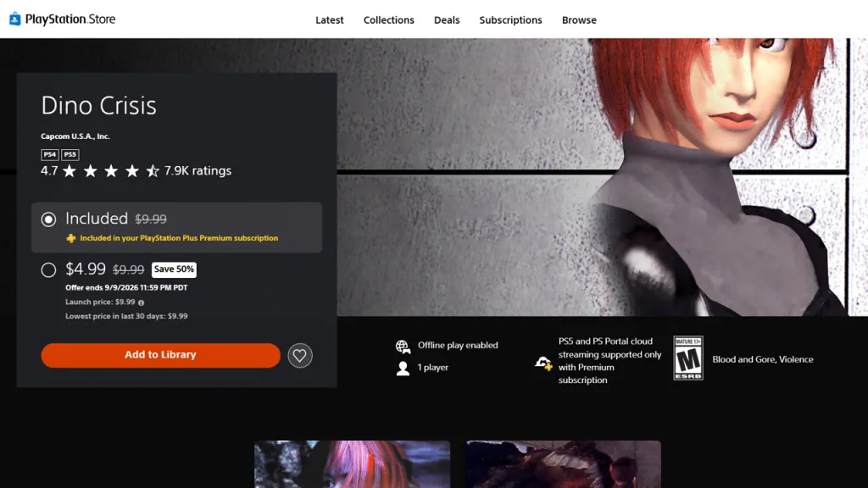Viewport: 868px width, 488px height.
Task: Open second screenshot thumbnail with dinosaur
Action: point(564,464)
